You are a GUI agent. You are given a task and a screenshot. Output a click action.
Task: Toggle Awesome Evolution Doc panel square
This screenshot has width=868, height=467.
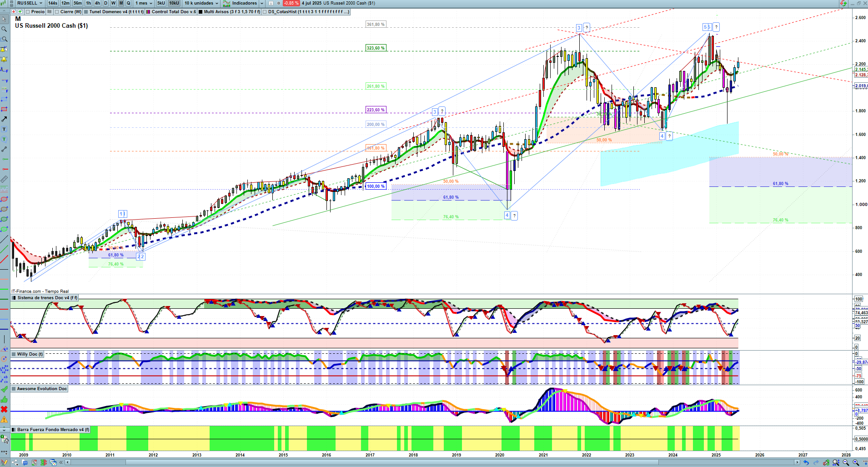pyautogui.click(x=14, y=389)
